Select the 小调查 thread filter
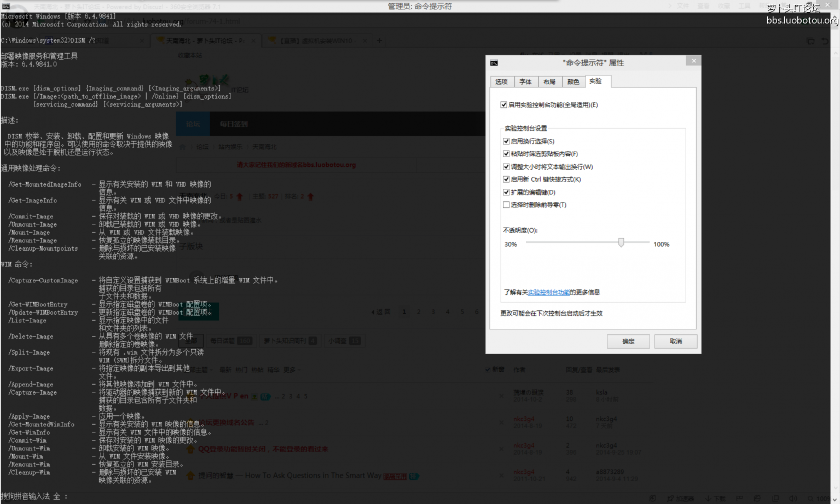The width and height of the screenshot is (840, 504). 344,341
